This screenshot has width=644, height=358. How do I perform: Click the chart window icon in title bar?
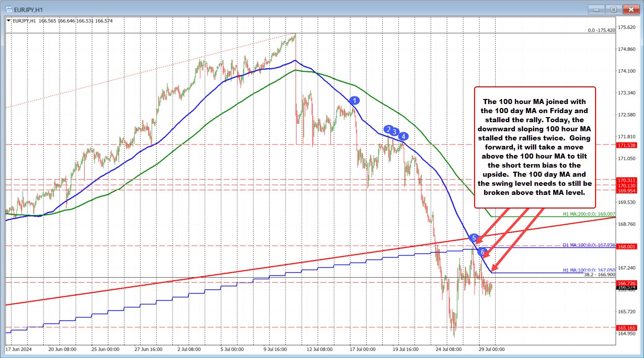(x=9, y=9)
